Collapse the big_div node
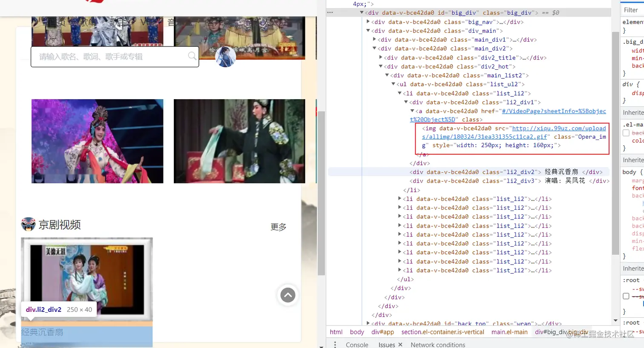Viewport: 644px width, 348px height. pyautogui.click(x=362, y=13)
